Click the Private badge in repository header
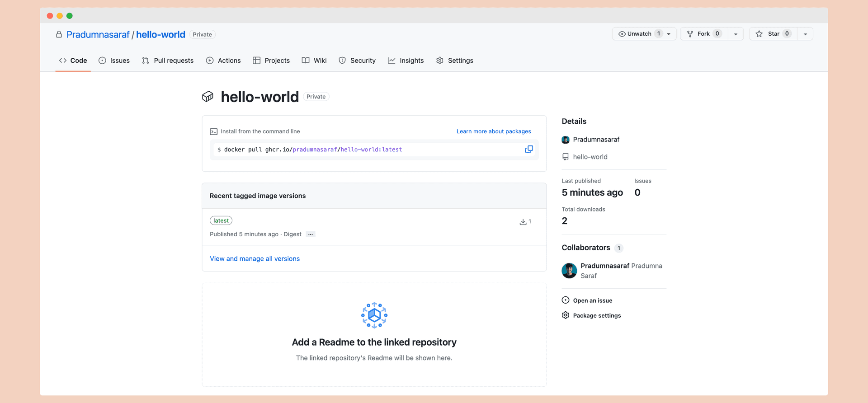This screenshot has height=403, width=868. coord(202,34)
